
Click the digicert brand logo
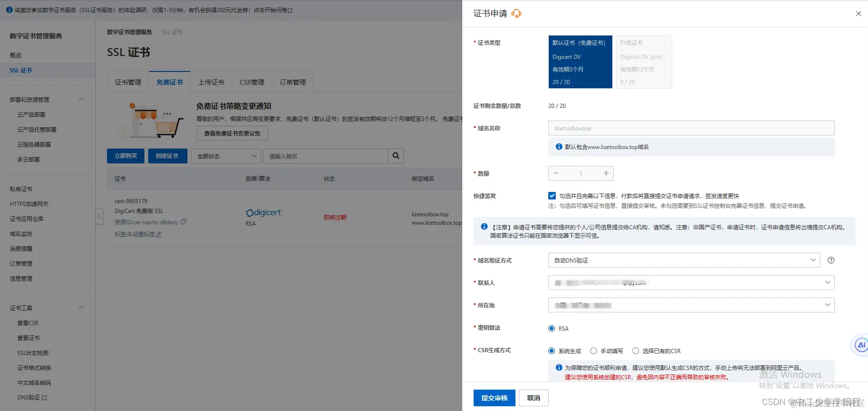tap(264, 213)
